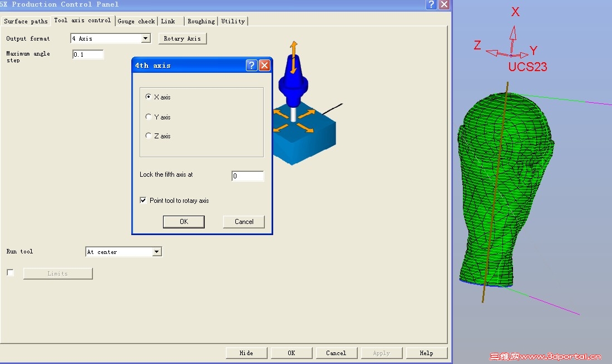Viewport: 612px width, 364px height.
Task: Switch to the Surface paths tab
Action: (x=26, y=22)
